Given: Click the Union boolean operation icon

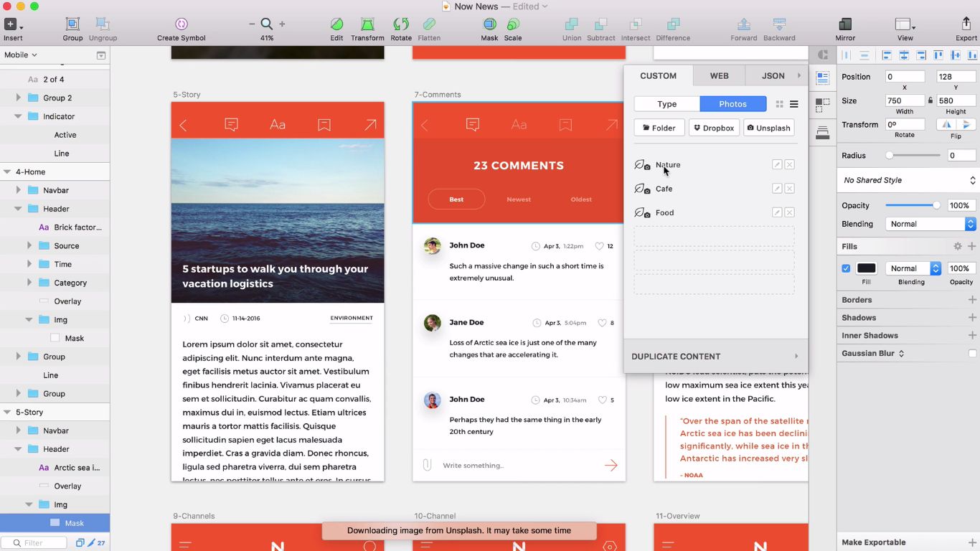Looking at the screenshot, I should (572, 24).
